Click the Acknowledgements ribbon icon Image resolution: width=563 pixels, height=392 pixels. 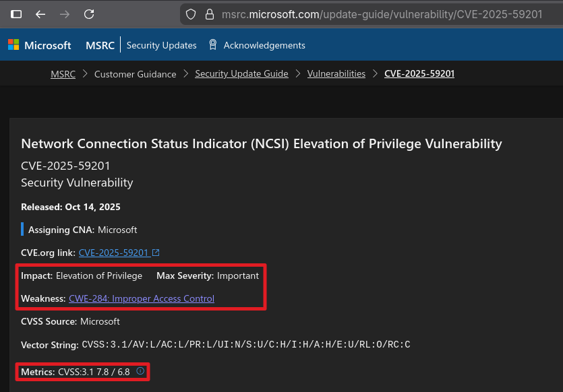pyautogui.click(x=213, y=45)
